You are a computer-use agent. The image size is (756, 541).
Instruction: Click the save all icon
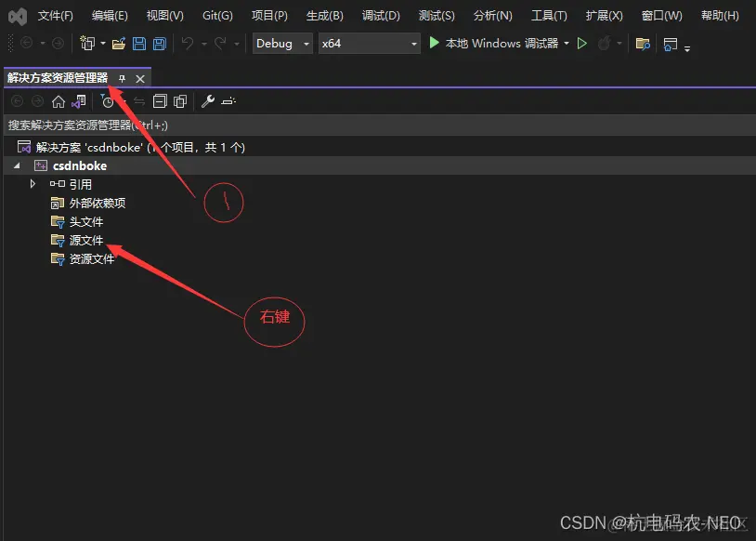160,44
